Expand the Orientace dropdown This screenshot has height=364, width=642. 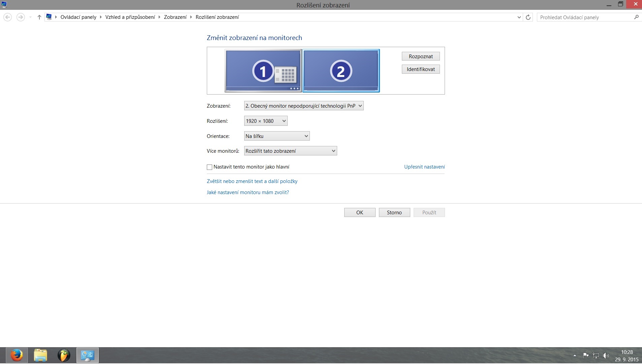pyautogui.click(x=277, y=136)
